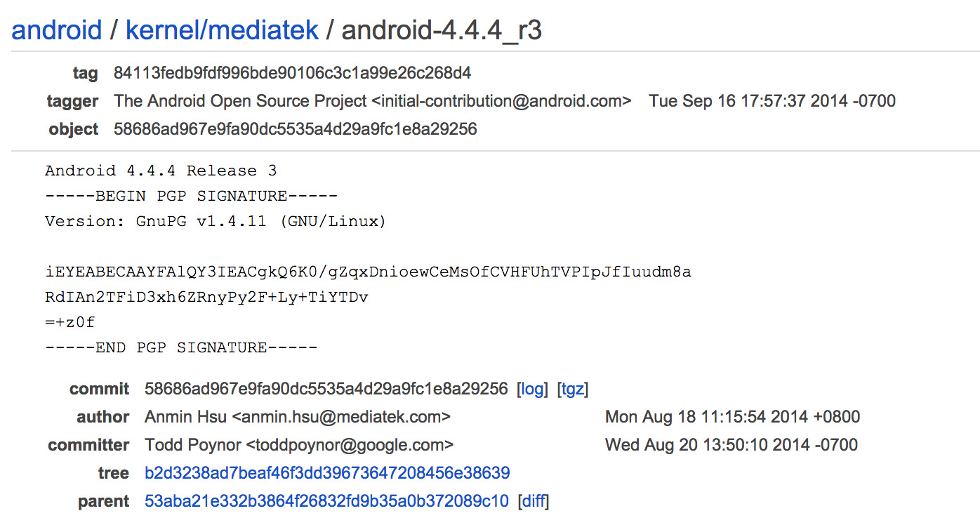Click the object hash under tagger
The height and width of the screenshot is (518, 980).
(295, 129)
